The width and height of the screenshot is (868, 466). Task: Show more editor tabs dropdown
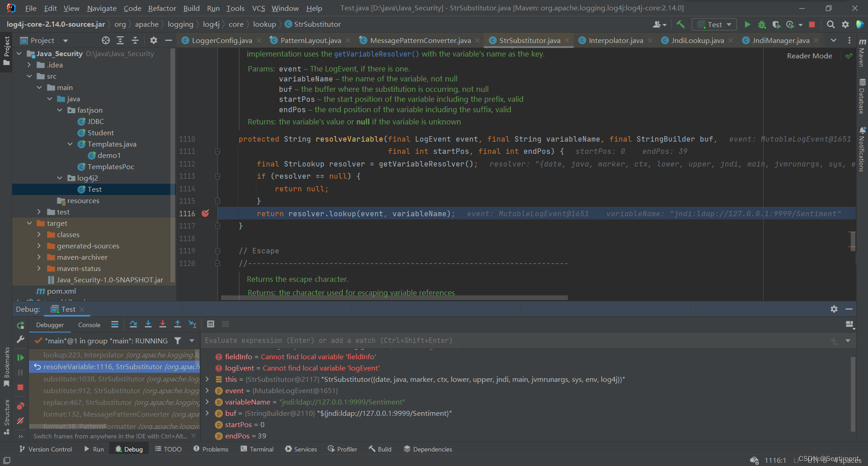[834, 40]
